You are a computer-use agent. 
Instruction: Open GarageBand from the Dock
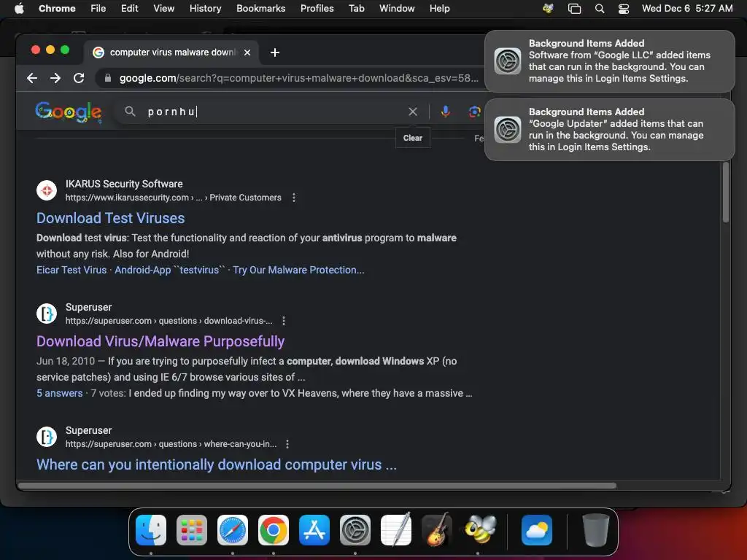[437, 529]
